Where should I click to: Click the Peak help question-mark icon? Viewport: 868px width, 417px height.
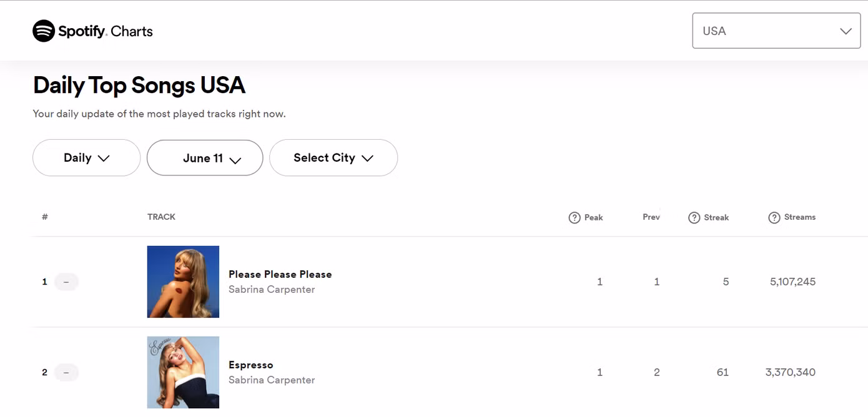click(575, 217)
